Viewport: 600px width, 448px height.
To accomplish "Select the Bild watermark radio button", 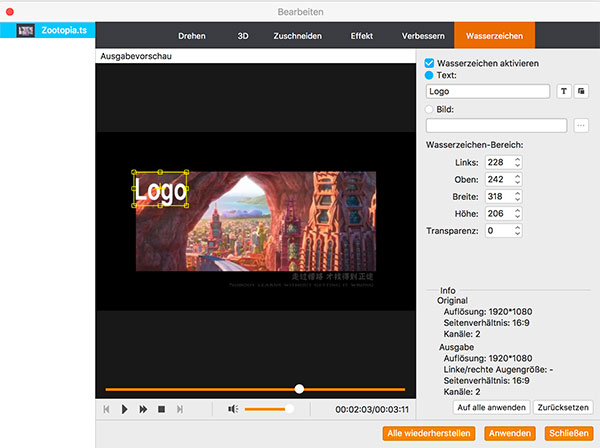I will (429, 109).
